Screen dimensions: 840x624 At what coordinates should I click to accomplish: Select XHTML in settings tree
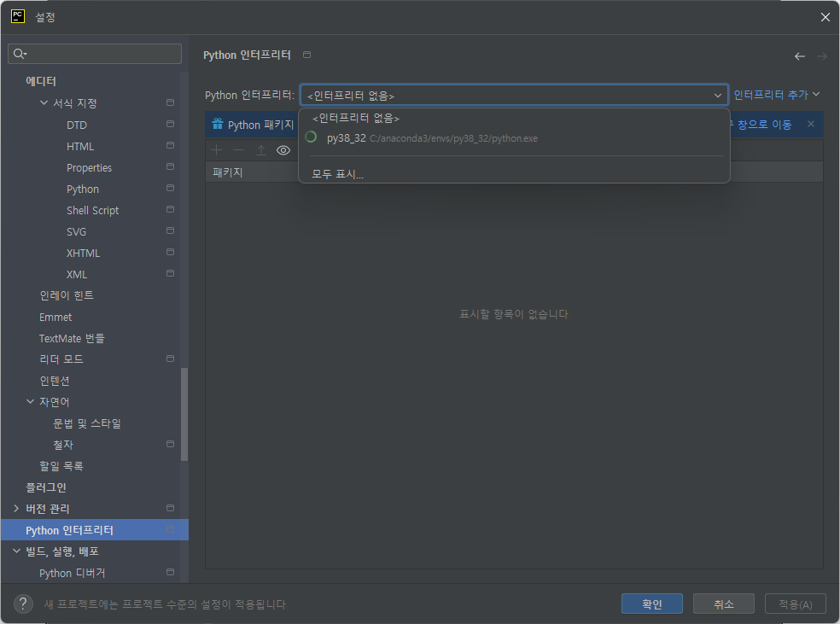tap(83, 253)
